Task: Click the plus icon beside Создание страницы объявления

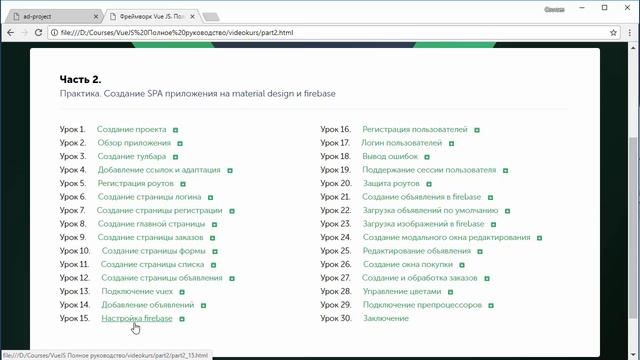Action: [x=232, y=278]
